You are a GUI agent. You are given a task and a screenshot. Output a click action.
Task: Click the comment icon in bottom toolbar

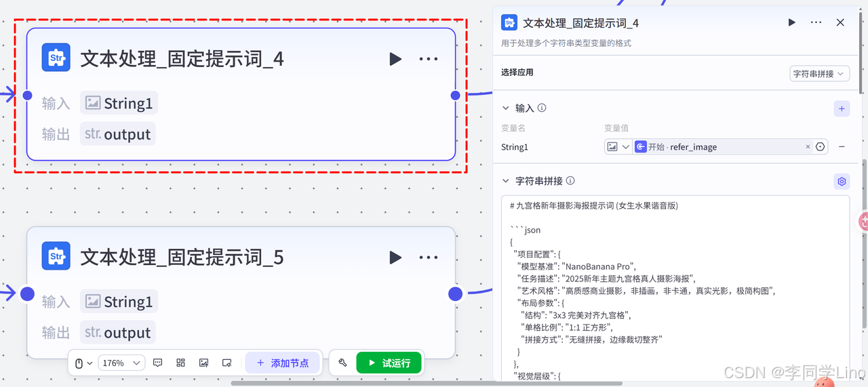(x=158, y=363)
